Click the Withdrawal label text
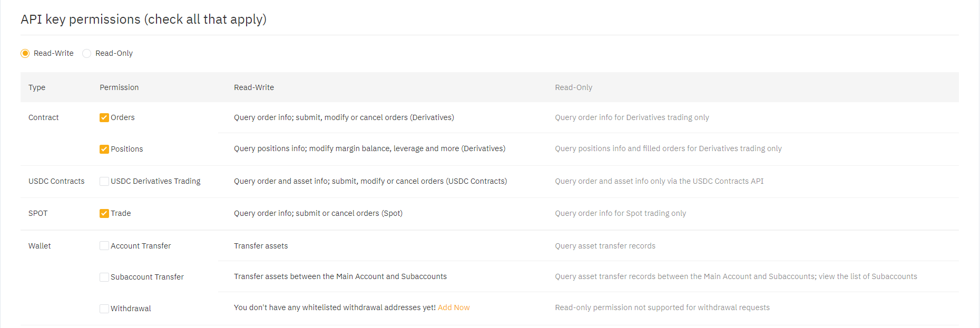Image resolution: width=980 pixels, height=328 pixels. (131, 309)
